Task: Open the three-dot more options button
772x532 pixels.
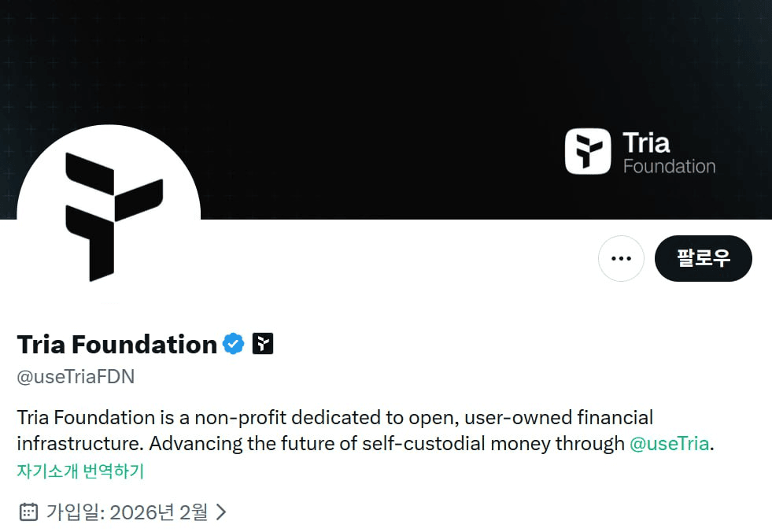Action: [621, 258]
